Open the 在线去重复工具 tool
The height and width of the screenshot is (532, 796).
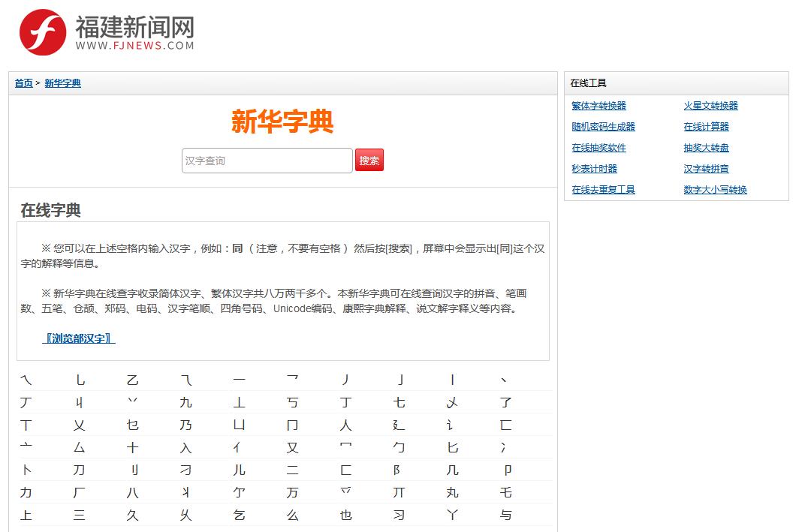click(603, 190)
